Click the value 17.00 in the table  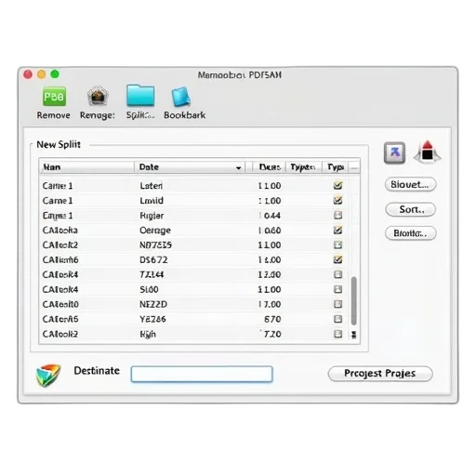click(270, 304)
